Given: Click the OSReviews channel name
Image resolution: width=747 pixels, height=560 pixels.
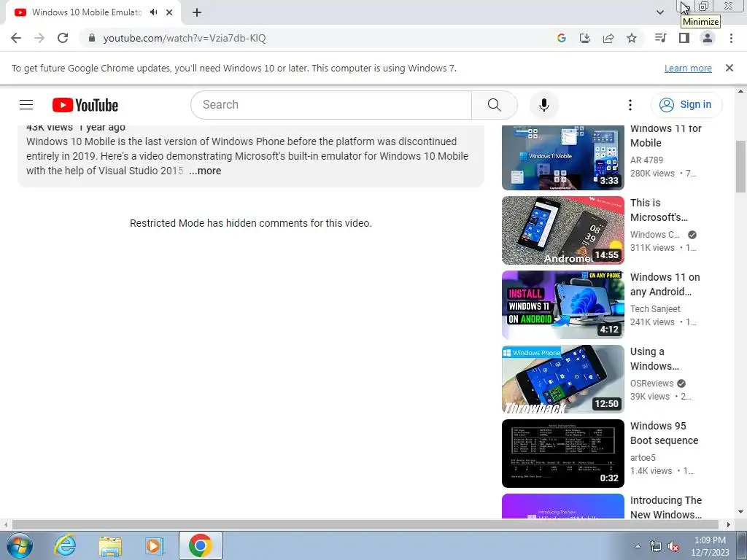Looking at the screenshot, I should point(651,384).
